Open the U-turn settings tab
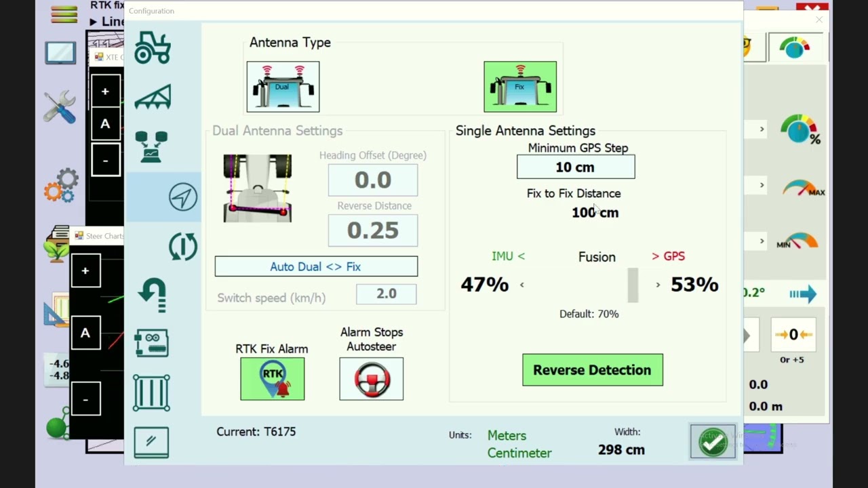 click(x=152, y=295)
